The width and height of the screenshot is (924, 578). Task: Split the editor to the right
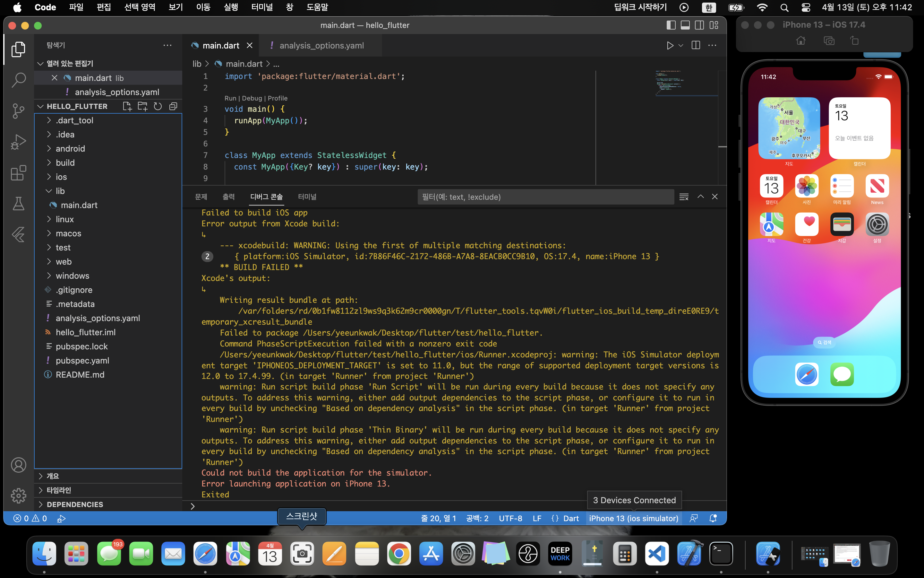[x=696, y=46]
